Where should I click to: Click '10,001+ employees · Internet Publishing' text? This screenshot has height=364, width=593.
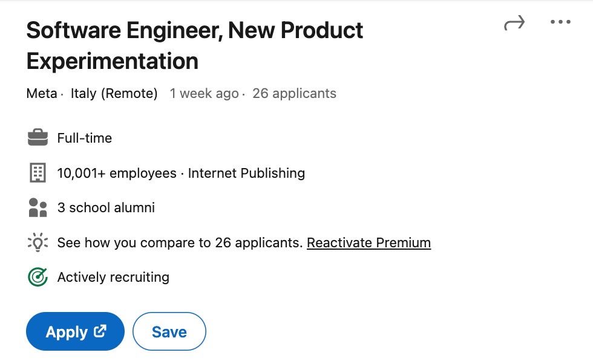[x=181, y=174]
